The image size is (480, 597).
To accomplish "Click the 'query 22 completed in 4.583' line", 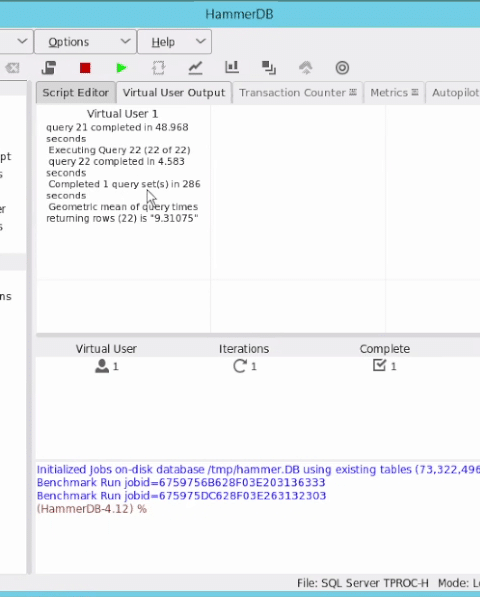I will 116,161.
